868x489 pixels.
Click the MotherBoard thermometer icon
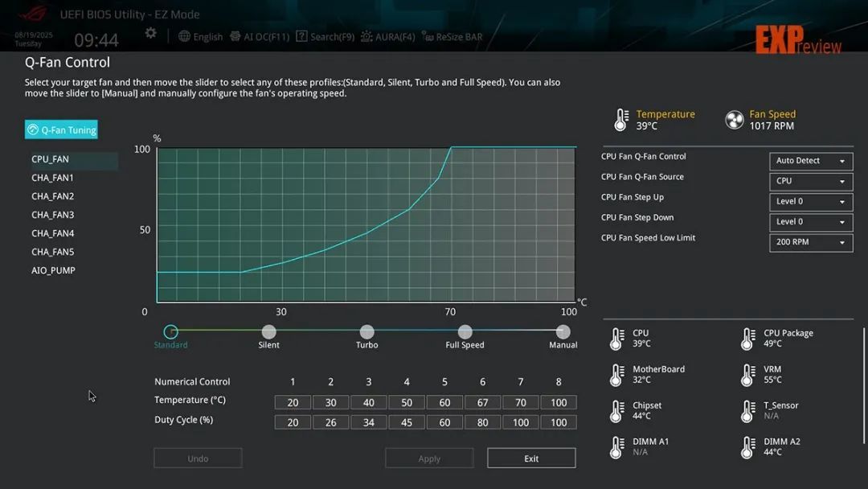pos(616,375)
